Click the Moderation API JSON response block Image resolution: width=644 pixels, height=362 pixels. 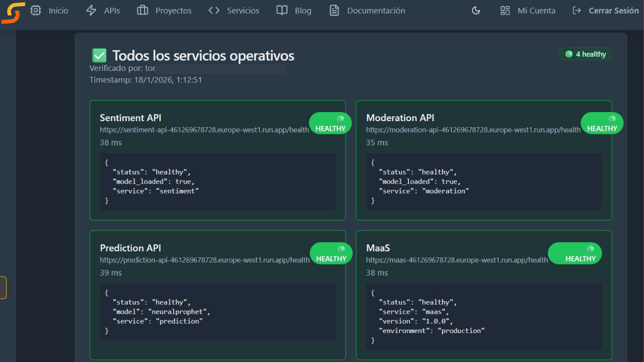point(484,182)
